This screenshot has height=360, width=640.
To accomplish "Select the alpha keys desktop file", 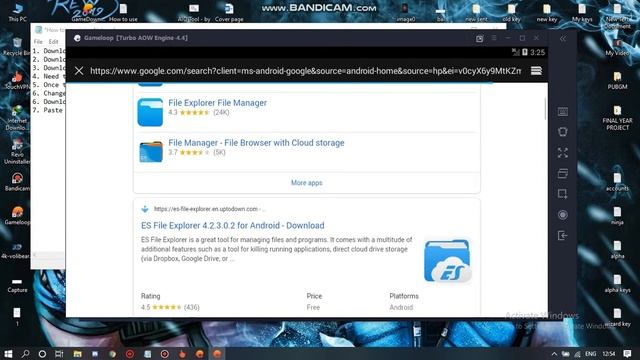I will pyautogui.click(x=617, y=284).
